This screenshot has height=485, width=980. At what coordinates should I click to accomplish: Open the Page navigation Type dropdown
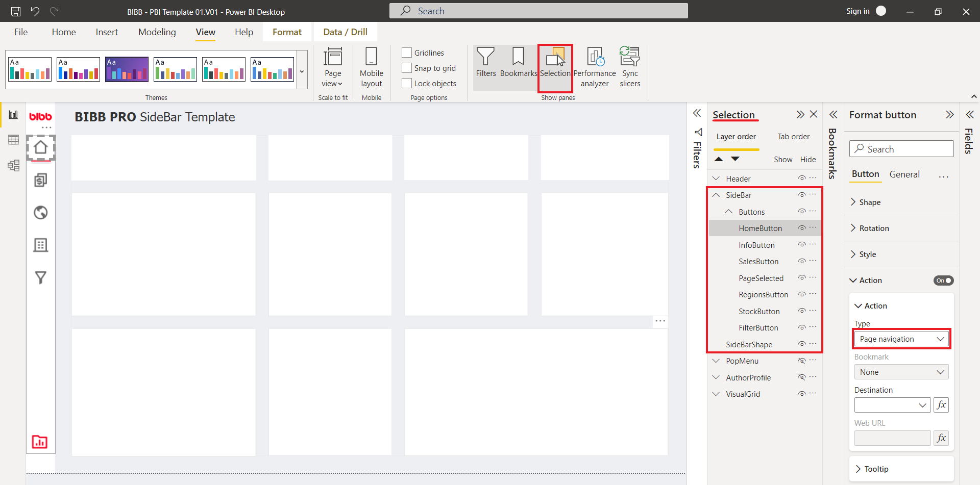tap(901, 339)
